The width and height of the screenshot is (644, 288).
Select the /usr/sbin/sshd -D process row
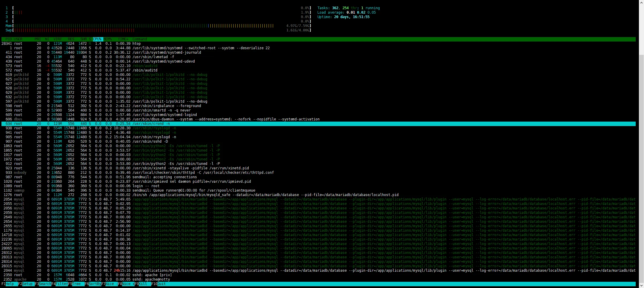click(x=150, y=141)
